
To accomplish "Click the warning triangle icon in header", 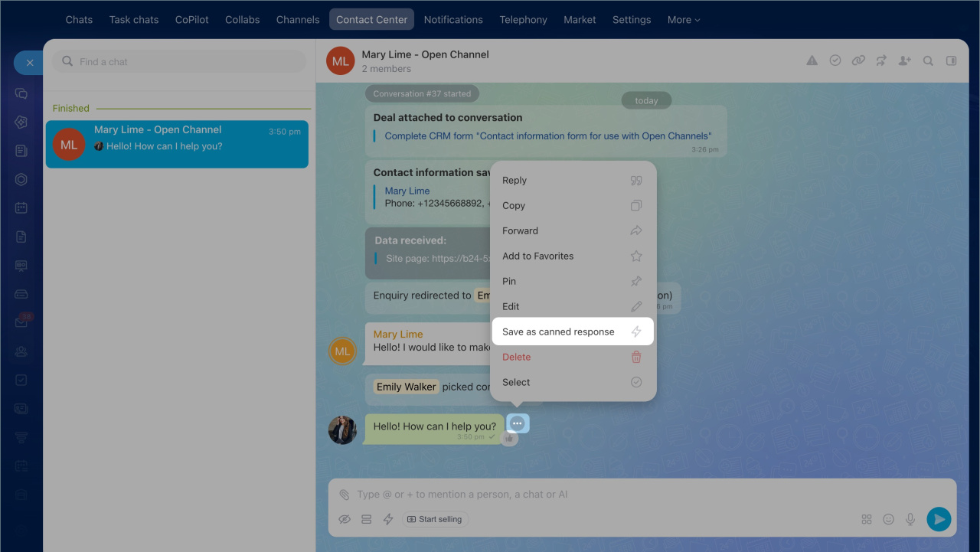I will (x=812, y=60).
